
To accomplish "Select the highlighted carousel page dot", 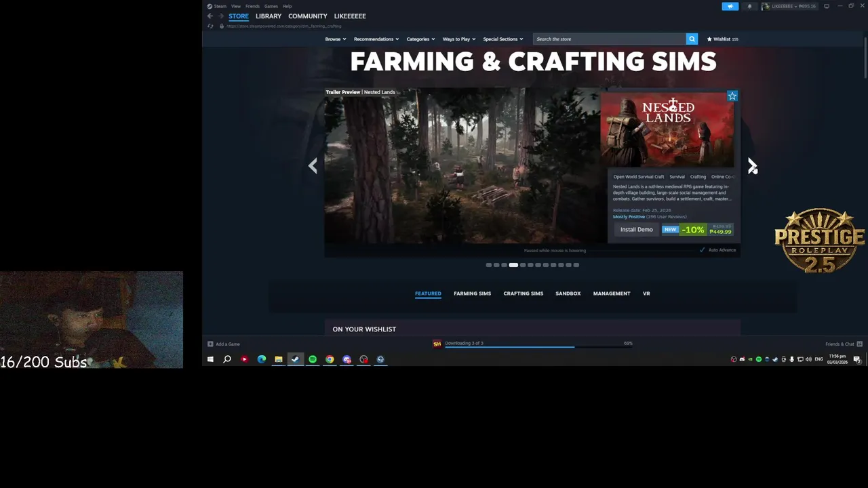I will point(513,265).
